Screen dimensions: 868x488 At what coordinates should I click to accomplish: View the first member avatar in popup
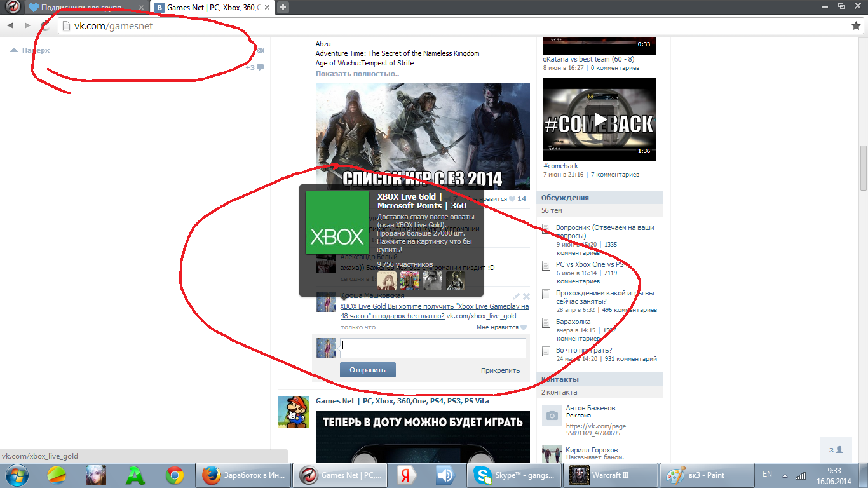tap(387, 281)
